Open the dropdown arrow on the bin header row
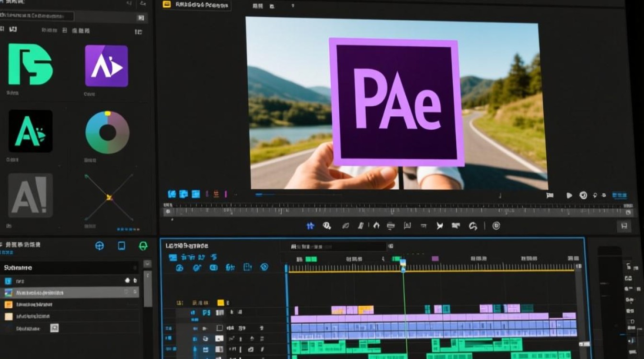Viewport: 644px width, 359px height. [x=148, y=264]
